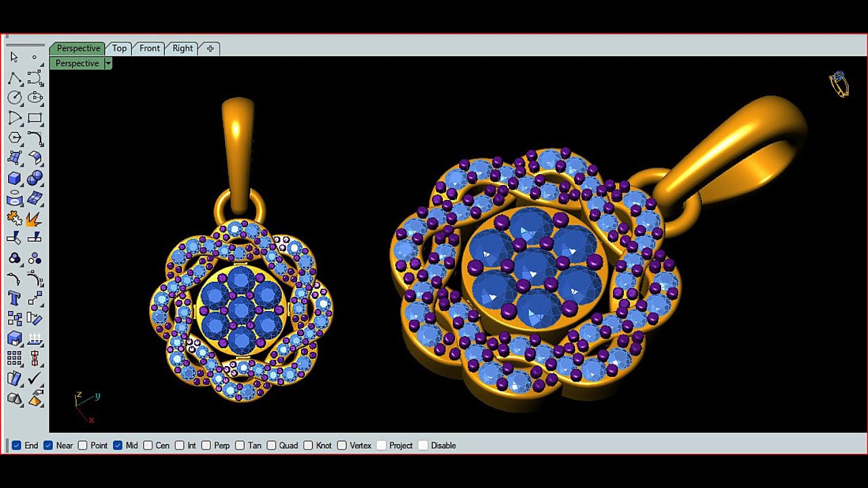Switch to the Right viewport tab

182,48
